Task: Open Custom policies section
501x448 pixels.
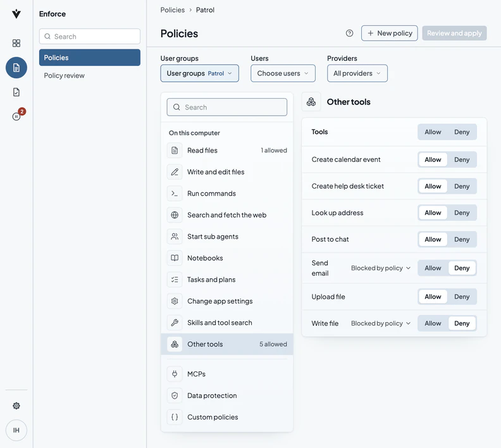Action: point(227,417)
